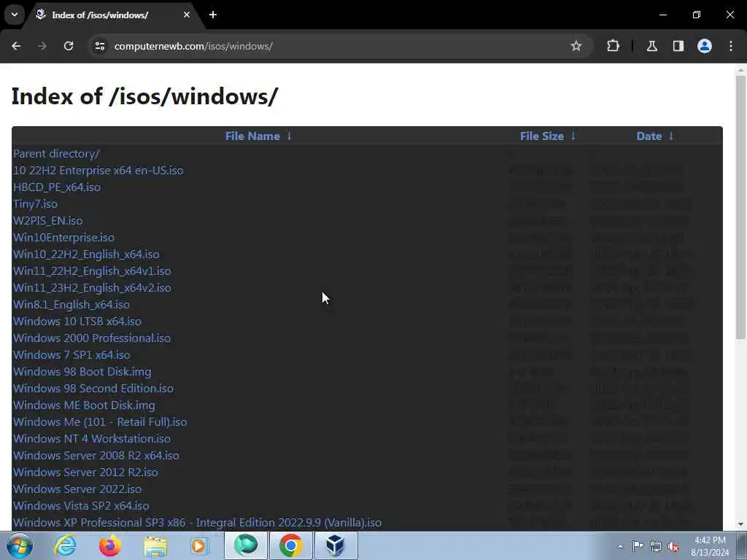Reload the current page
The height and width of the screenshot is (560, 747).
tap(69, 46)
